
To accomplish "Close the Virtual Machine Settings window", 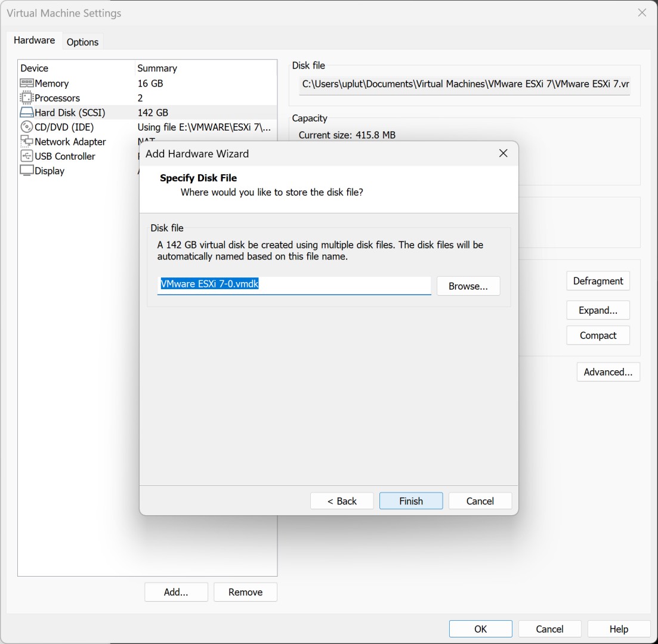I will click(642, 13).
